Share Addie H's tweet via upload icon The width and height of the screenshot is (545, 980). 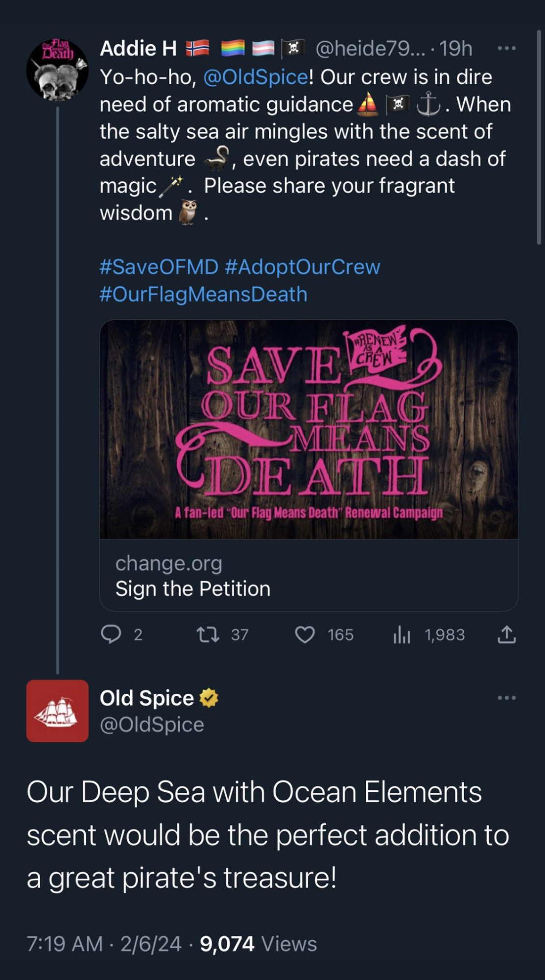506,635
